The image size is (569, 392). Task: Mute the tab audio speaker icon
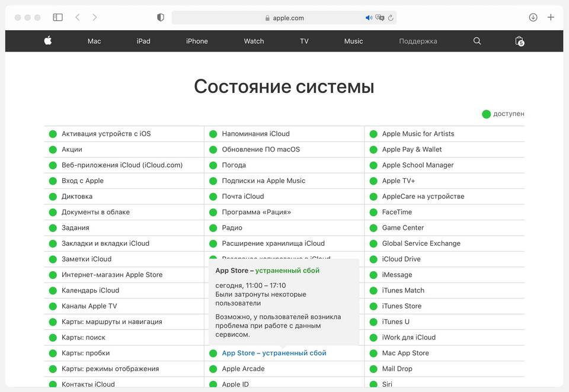(x=369, y=18)
